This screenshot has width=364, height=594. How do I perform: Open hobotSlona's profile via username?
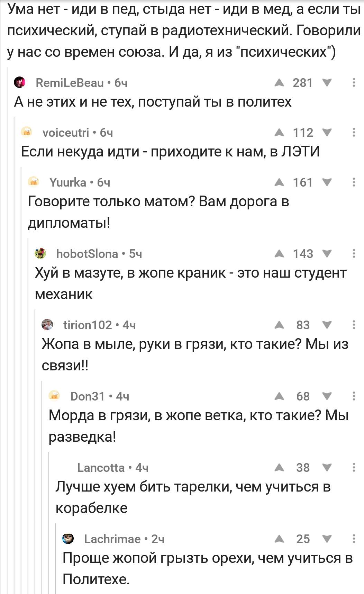87,254
